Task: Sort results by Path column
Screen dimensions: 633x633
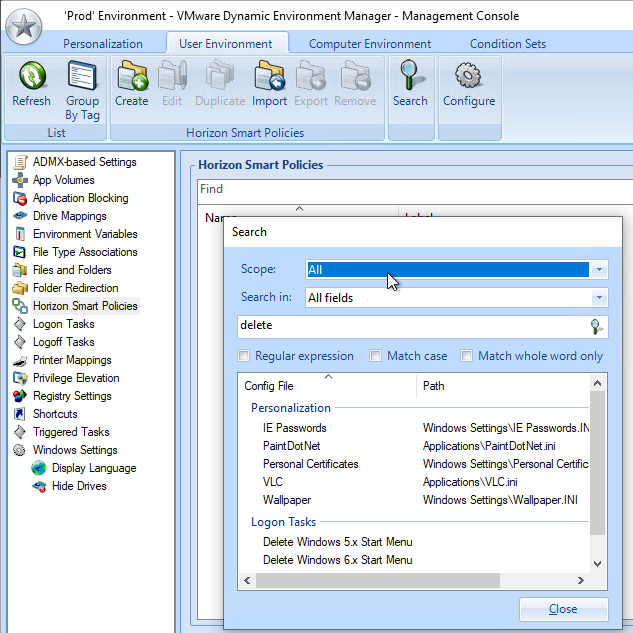Action: click(x=503, y=386)
